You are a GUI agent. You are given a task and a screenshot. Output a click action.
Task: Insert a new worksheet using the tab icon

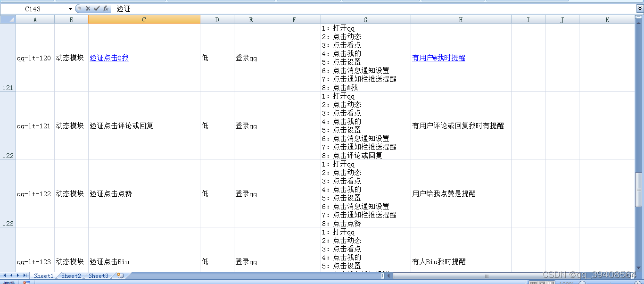(120, 276)
